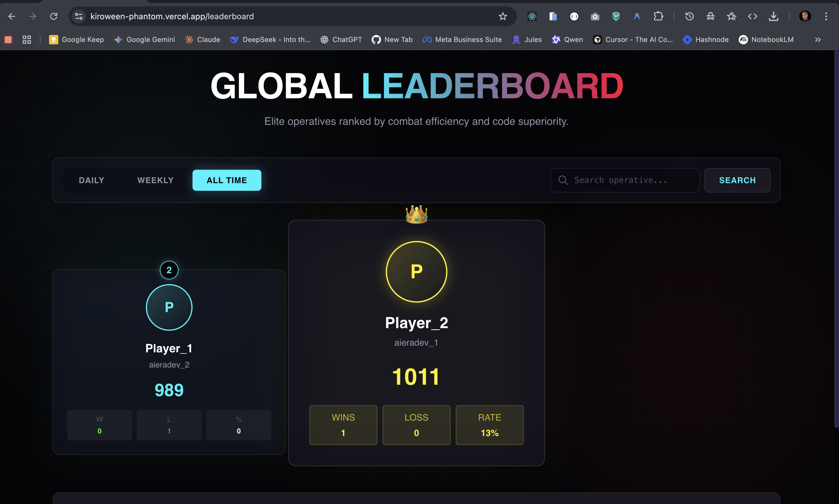Select the All Time filter
839x504 pixels.
pos(227,180)
